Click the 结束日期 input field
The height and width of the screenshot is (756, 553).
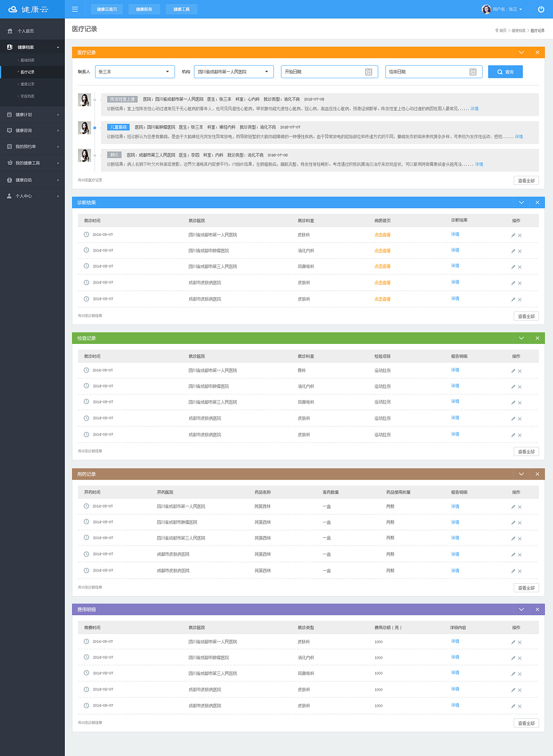coord(434,72)
